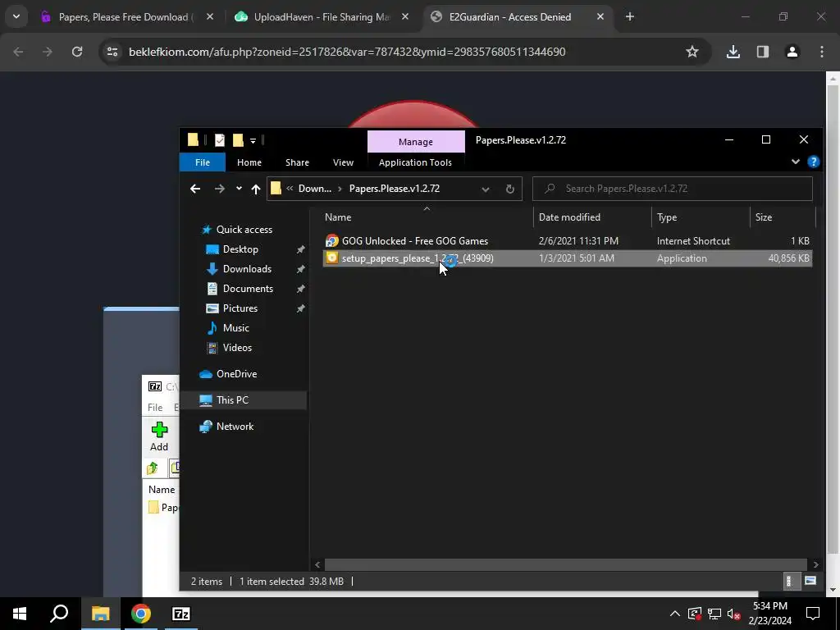Click the Down... breadcrumb in address bar

point(314,189)
